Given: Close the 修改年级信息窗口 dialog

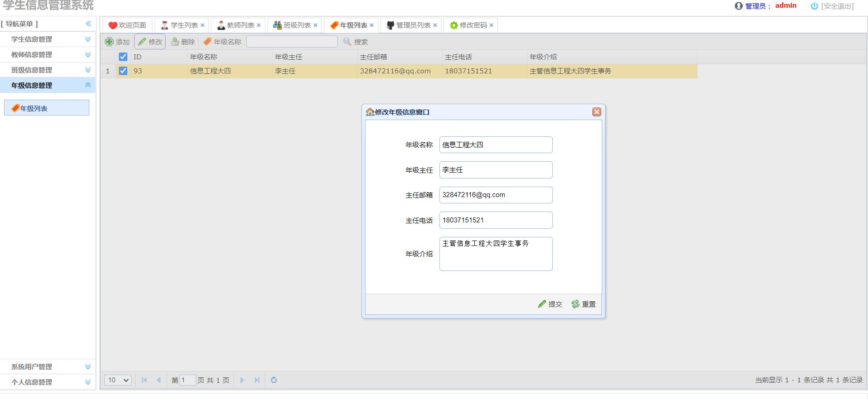Looking at the screenshot, I should coord(597,112).
